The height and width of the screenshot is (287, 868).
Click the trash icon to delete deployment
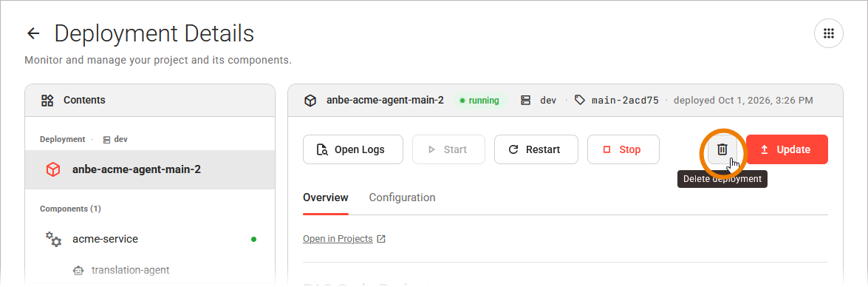pos(722,149)
